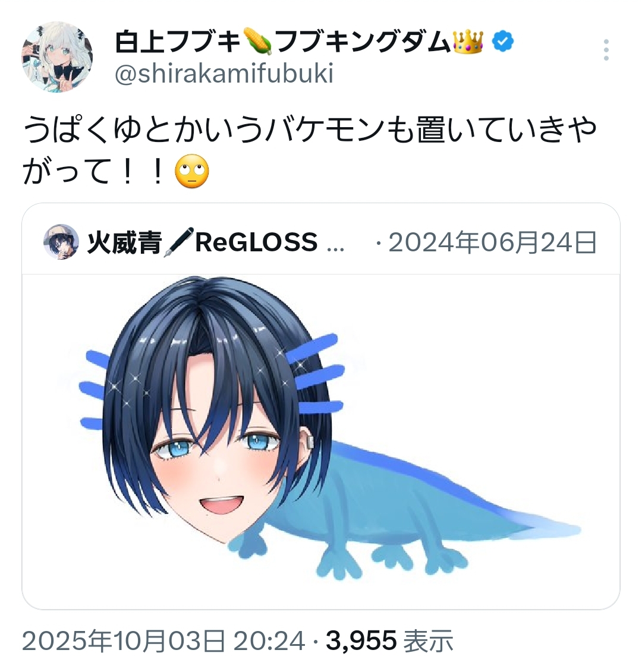Open the quoted author's small avatar

click(61, 241)
